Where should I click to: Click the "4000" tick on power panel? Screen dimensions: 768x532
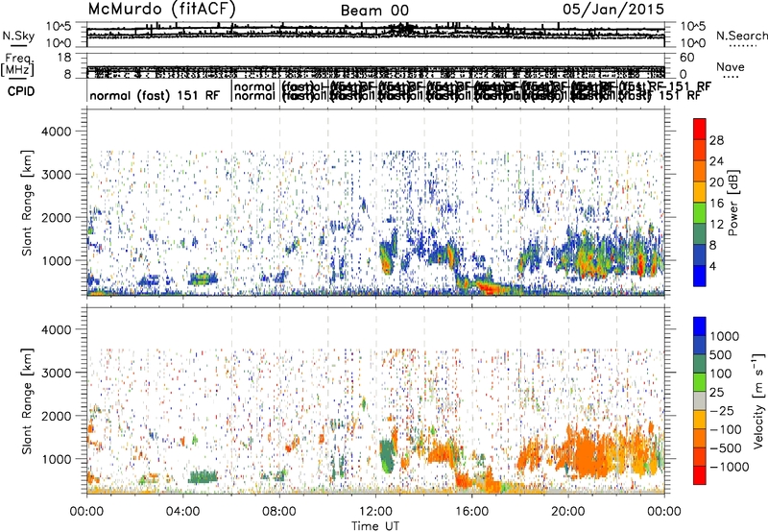(56, 132)
